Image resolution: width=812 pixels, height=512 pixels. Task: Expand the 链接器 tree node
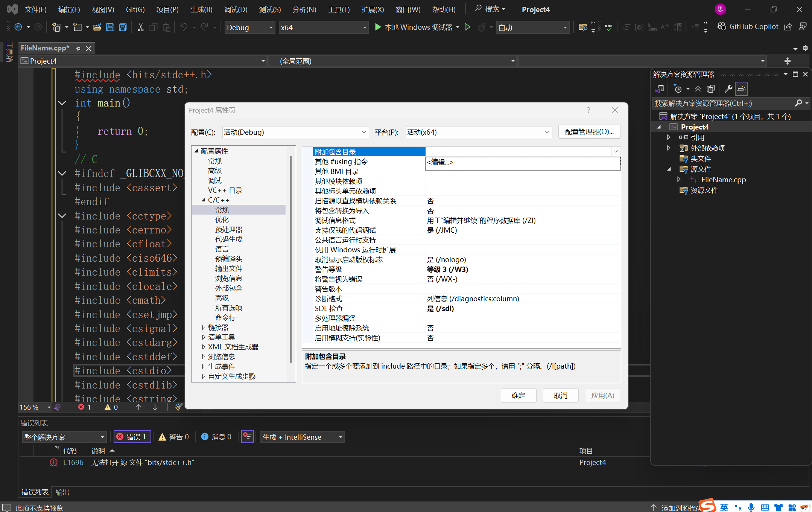[x=204, y=328]
